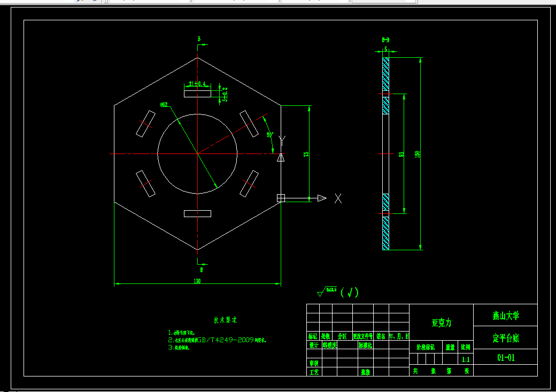Click the parenthesized check mark symbol
Screen dimensions: 556x392
(x=350, y=293)
